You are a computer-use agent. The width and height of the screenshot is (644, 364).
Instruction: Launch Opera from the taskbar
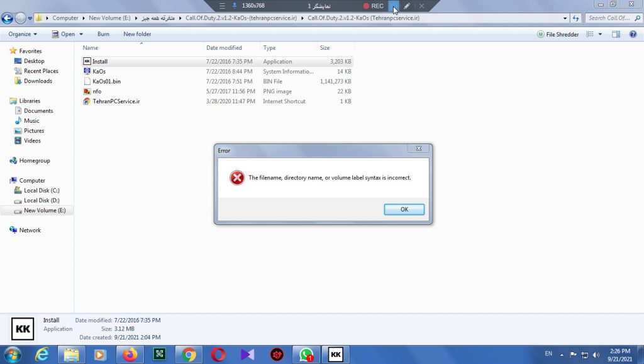(218, 355)
